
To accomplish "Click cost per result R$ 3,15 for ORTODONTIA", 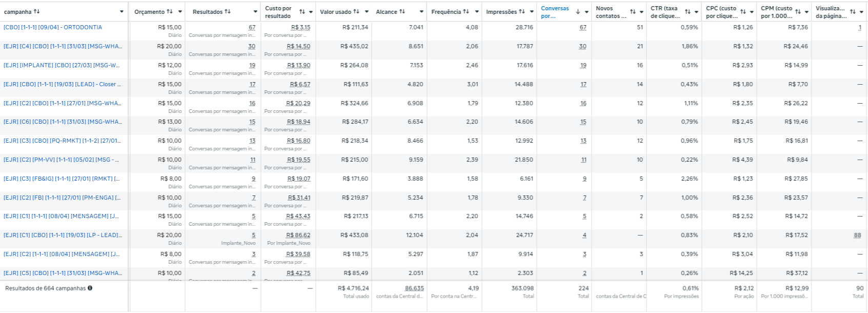I will click(x=300, y=27).
